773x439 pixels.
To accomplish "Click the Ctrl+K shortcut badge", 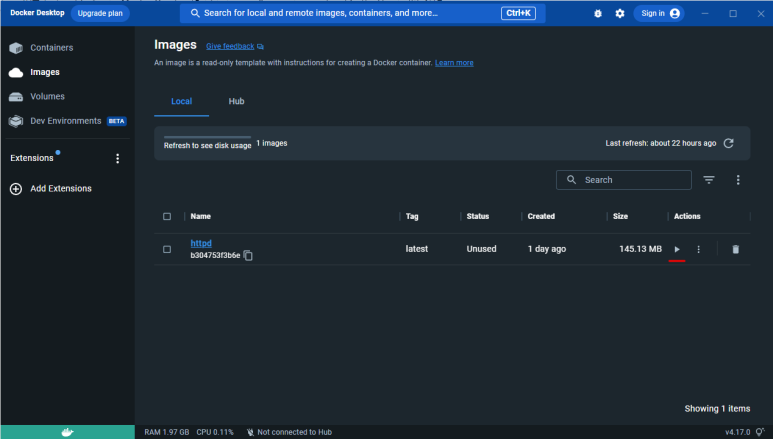I will [518, 13].
